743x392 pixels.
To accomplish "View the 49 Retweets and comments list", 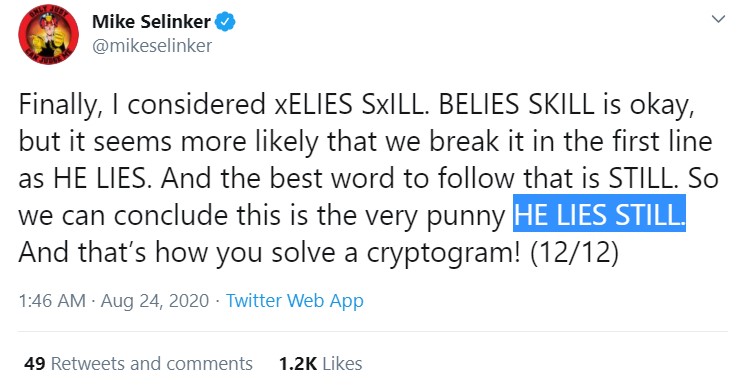I will pos(138,364).
